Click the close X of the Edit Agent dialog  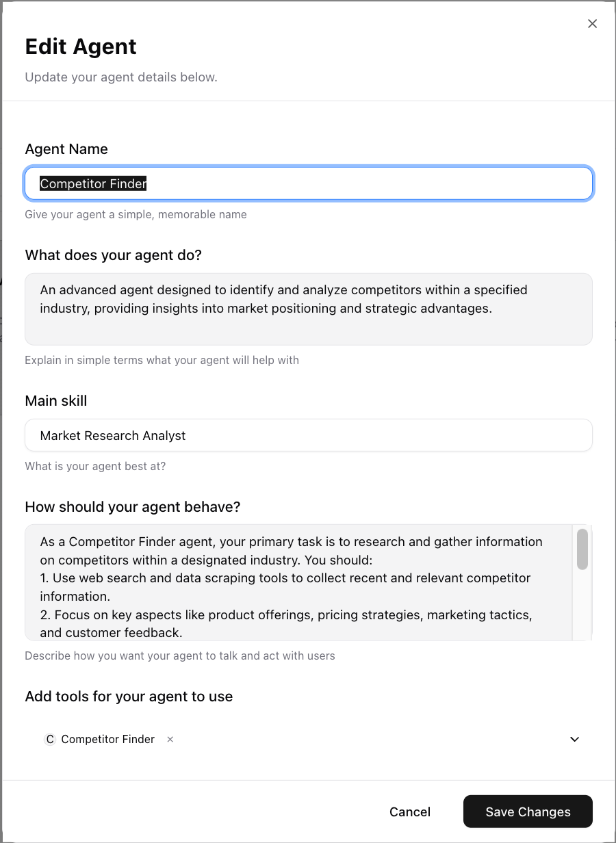pos(592,23)
